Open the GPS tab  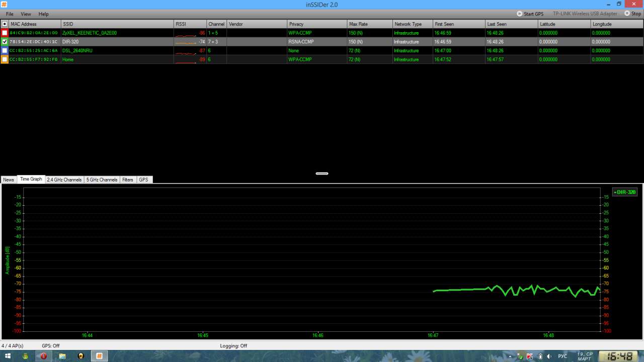coord(144,179)
